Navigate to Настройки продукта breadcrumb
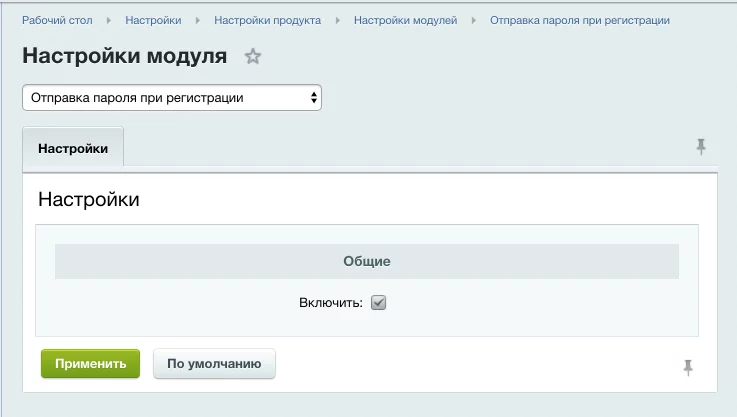This screenshot has width=737, height=417. tap(267, 20)
